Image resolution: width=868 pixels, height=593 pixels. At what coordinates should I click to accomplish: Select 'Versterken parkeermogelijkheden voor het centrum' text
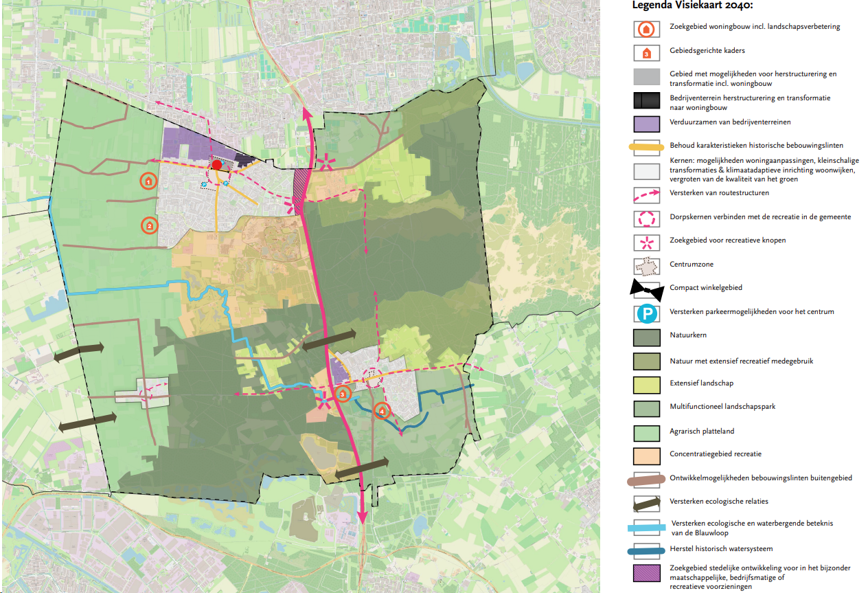[x=752, y=312]
